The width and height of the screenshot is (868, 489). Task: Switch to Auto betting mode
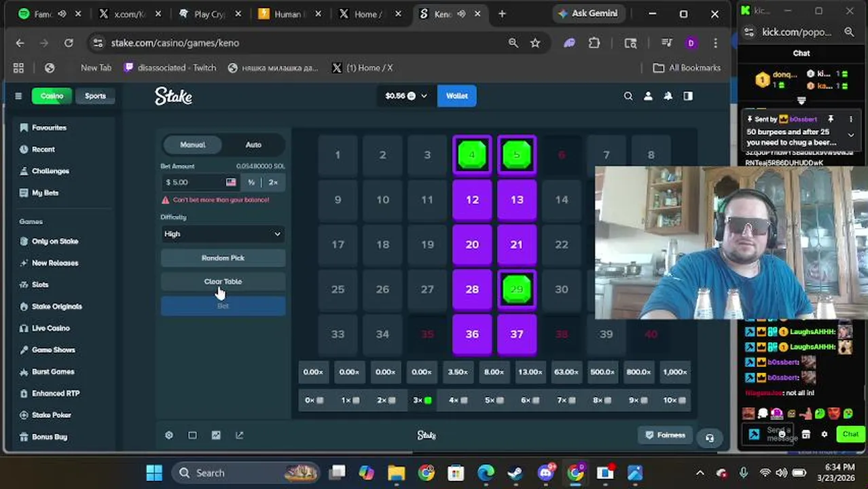tap(253, 145)
